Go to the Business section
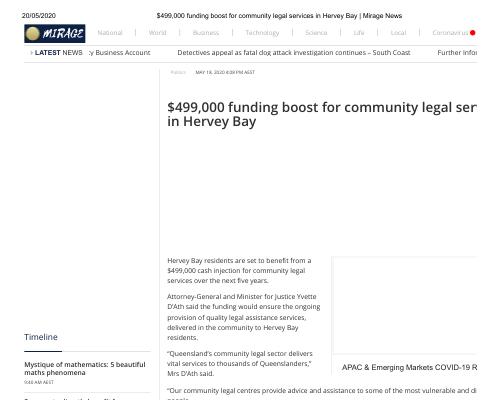500x400 pixels. (x=206, y=33)
